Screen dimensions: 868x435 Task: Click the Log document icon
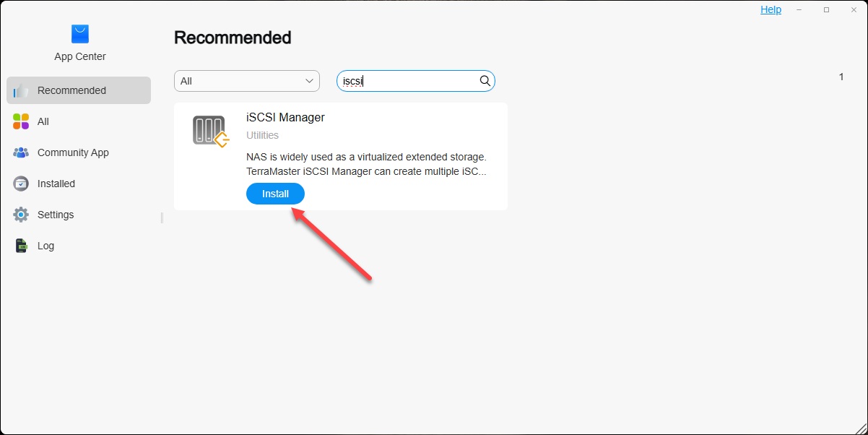[x=21, y=246]
